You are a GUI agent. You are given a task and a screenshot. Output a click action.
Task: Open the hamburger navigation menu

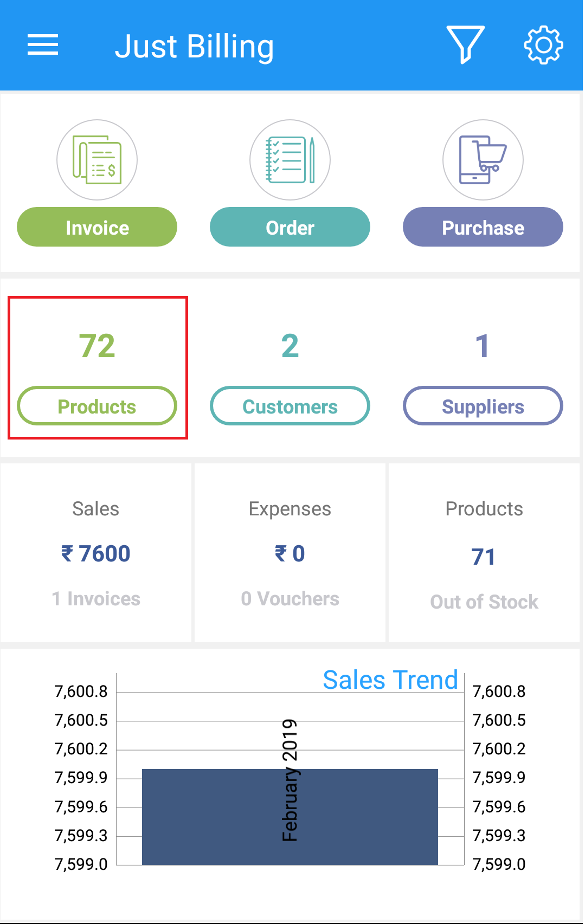click(x=43, y=45)
